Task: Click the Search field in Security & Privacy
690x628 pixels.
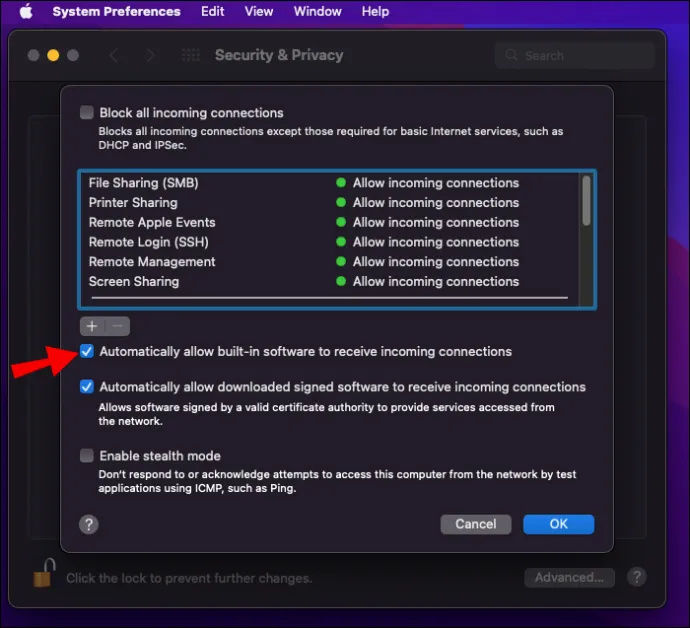Action: 575,55
